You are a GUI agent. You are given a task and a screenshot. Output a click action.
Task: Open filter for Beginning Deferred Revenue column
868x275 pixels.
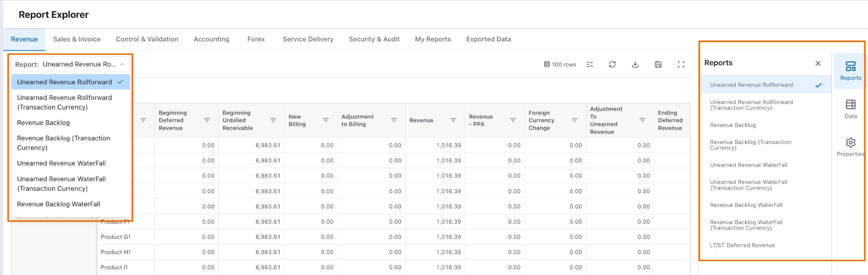207,120
